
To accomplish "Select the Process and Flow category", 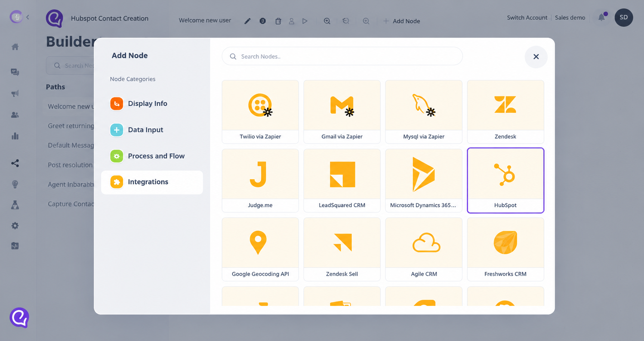I will pyautogui.click(x=152, y=156).
